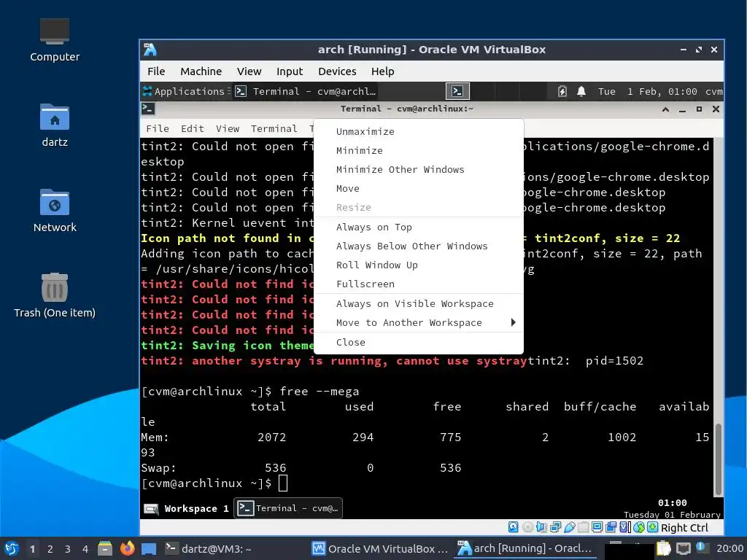Click the network adapters indicator icon
The height and width of the screenshot is (560, 747).
point(555,527)
